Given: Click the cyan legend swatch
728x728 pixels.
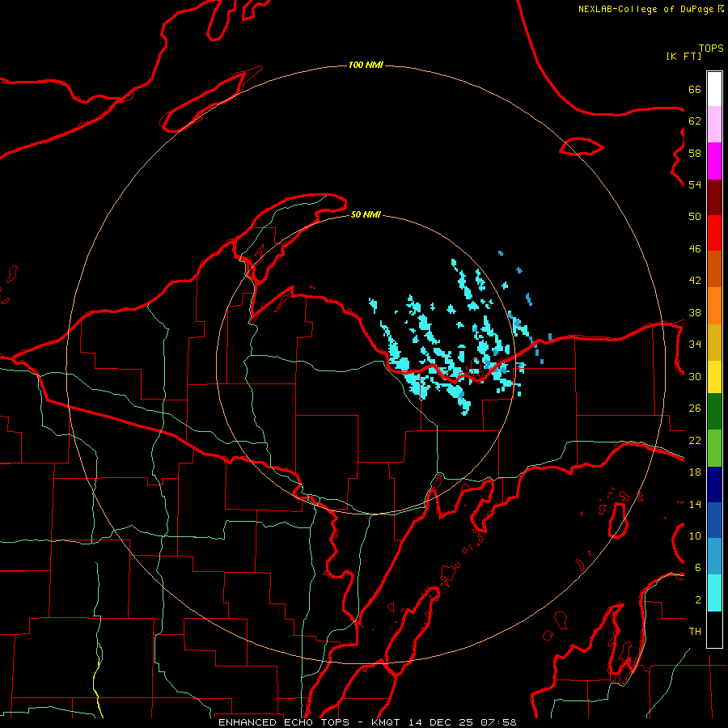Looking at the screenshot, I should point(714,593).
